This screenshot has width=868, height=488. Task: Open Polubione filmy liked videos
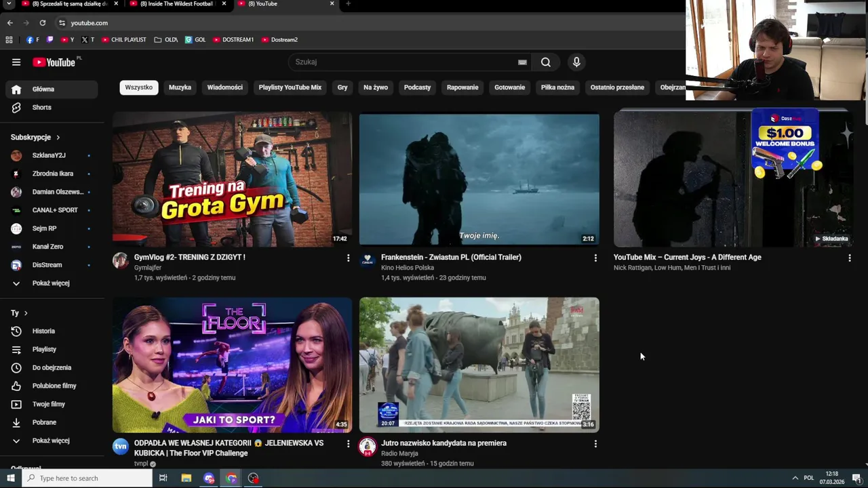[x=52, y=386]
